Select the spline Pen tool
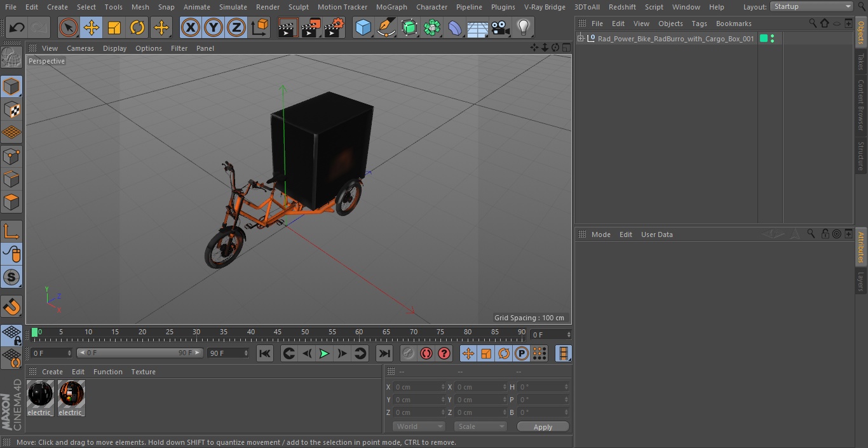Screen dimensions: 868x448 (386, 28)
